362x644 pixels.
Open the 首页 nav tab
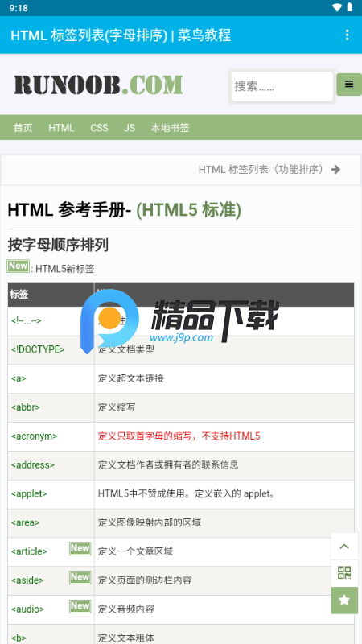click(x=23, y=128)
